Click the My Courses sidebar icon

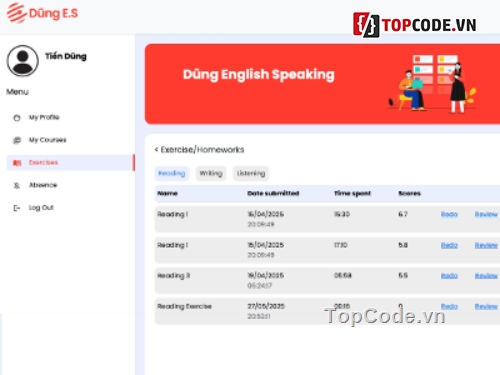[17, 140]
